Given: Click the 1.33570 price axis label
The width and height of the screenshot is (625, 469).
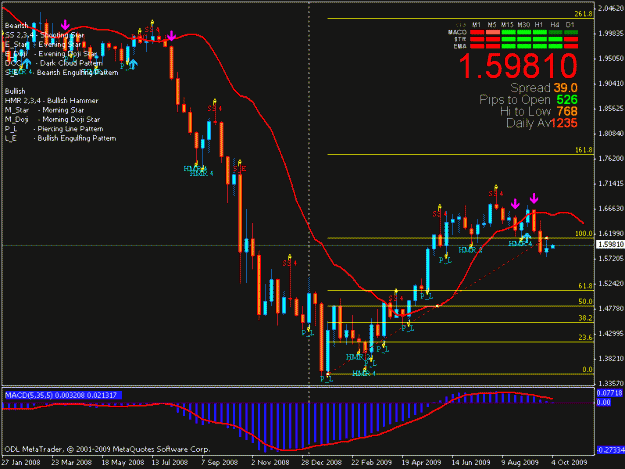Looking at the screenshot, I should pyautogui.click(x=611, y=383).
